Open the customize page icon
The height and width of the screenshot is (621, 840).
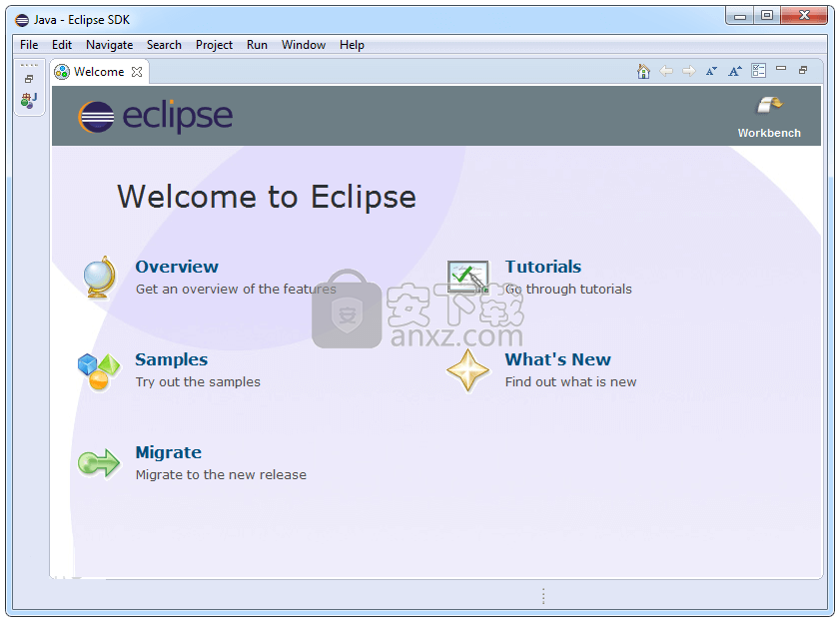[758, 71]
